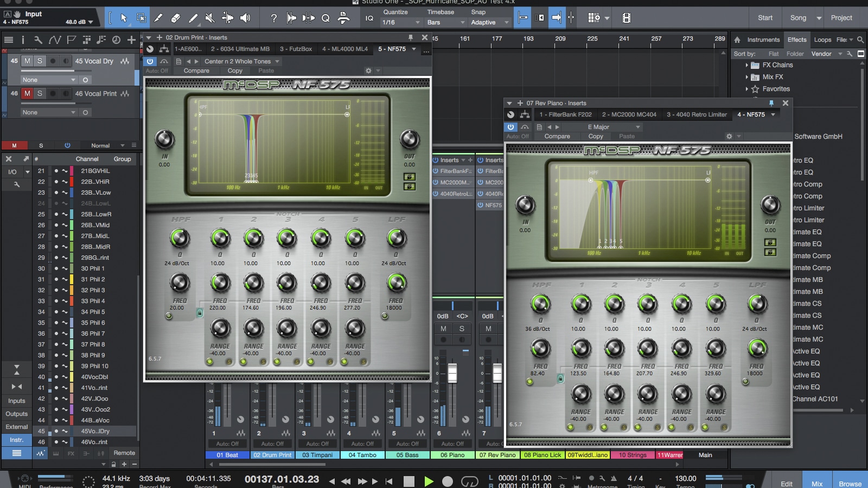Image resolution: width=868 pixels, height=488 pixels.
Task: Mute track 45 Vocal Dry
Action: (27, 61)
